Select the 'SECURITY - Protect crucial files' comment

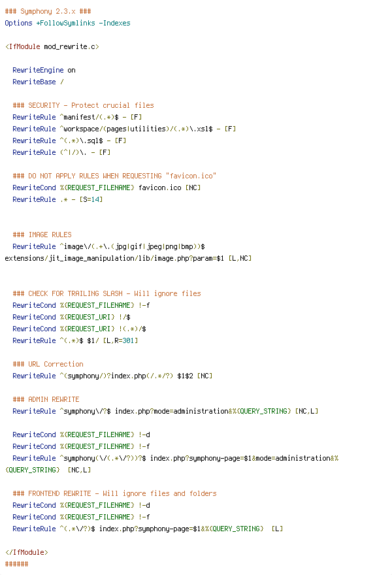pyautogui.click(x=83, y=105)
